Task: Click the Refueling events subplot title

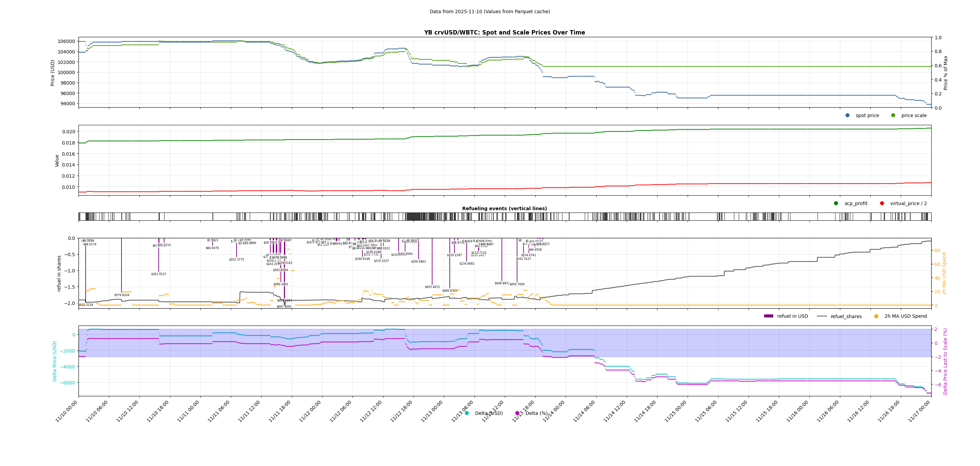Action: pos(505,208)
